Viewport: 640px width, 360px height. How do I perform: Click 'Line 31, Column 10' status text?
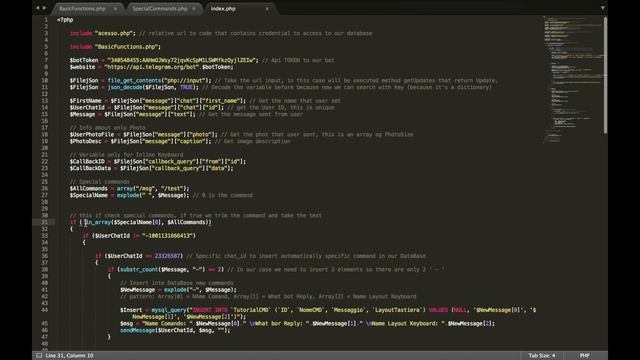click(69, 356)
